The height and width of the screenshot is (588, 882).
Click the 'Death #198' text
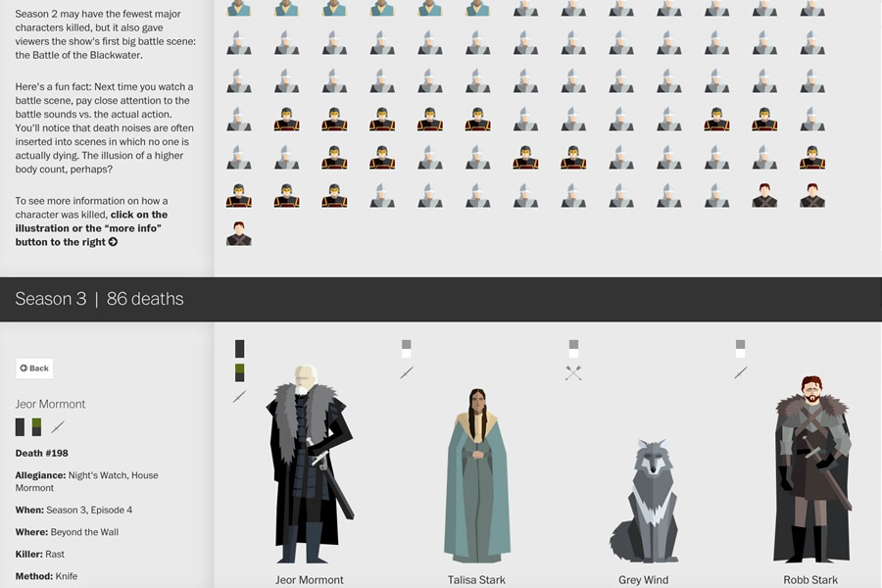tap(41, 453)
